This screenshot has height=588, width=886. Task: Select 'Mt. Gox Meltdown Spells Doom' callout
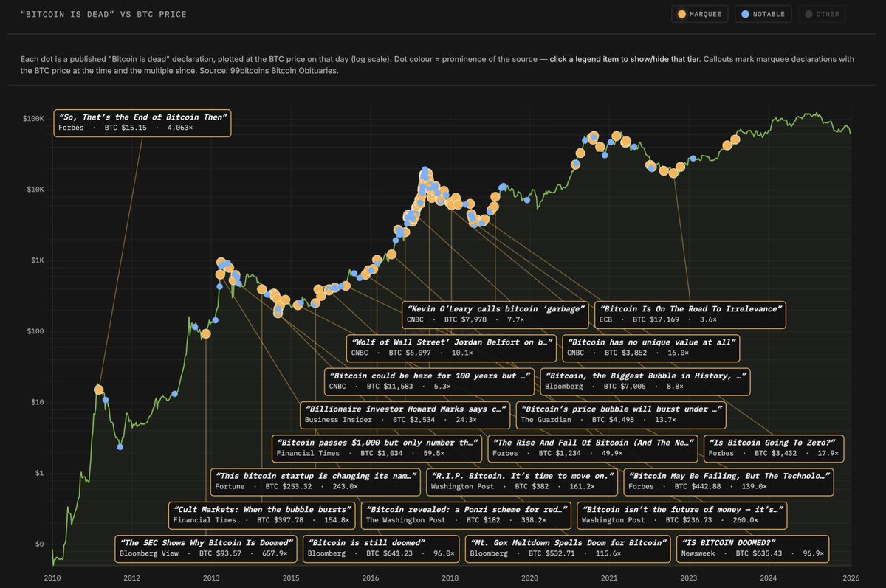(x=568, y=547)
